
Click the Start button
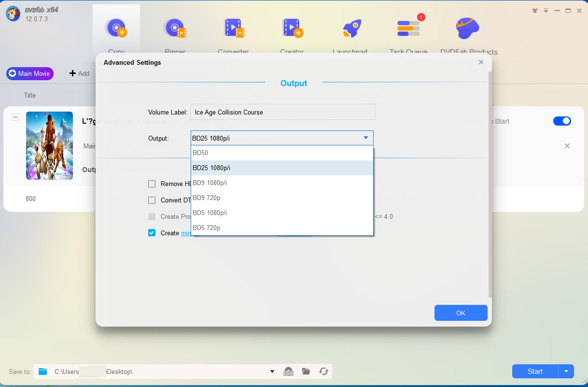click(535, 372)
